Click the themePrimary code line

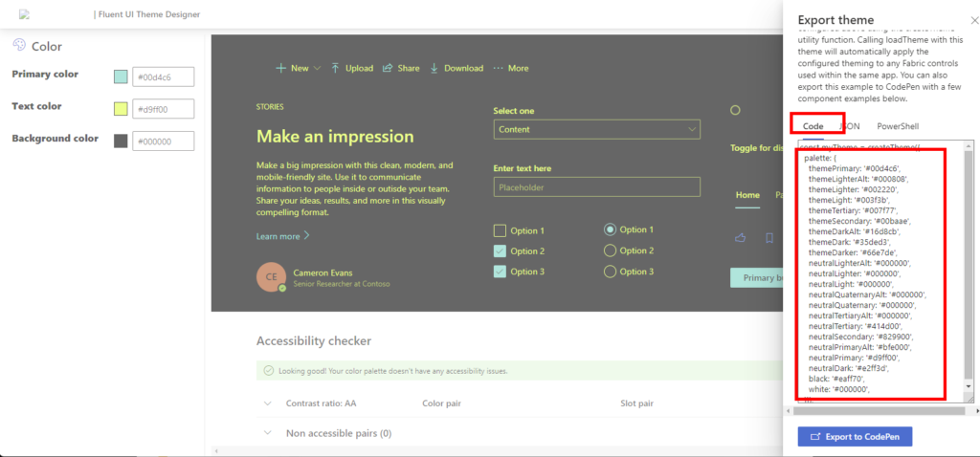pyautogui.click(x=854, y=168)
